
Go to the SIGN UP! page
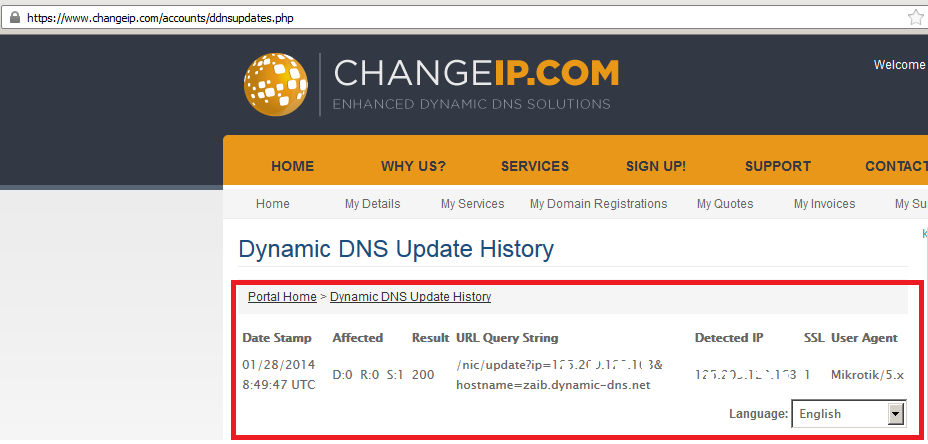[656, 166]
